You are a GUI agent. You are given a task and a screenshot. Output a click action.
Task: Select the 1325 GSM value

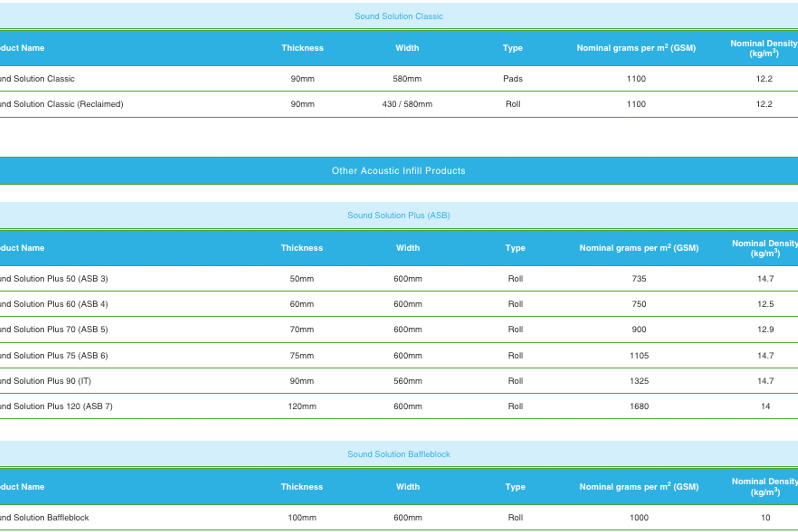(x=639, y=381)
